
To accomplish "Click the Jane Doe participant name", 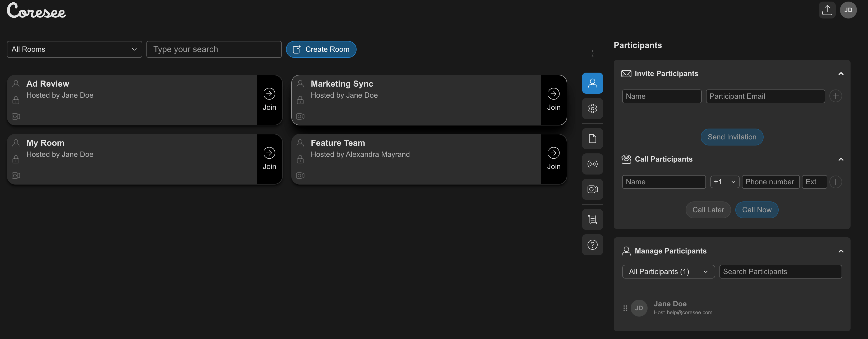I will tap(670, 304).
